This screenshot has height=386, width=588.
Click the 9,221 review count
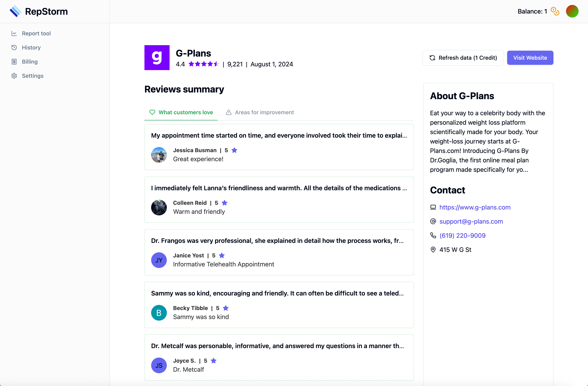pyautogui.click(x=235, y=64)
